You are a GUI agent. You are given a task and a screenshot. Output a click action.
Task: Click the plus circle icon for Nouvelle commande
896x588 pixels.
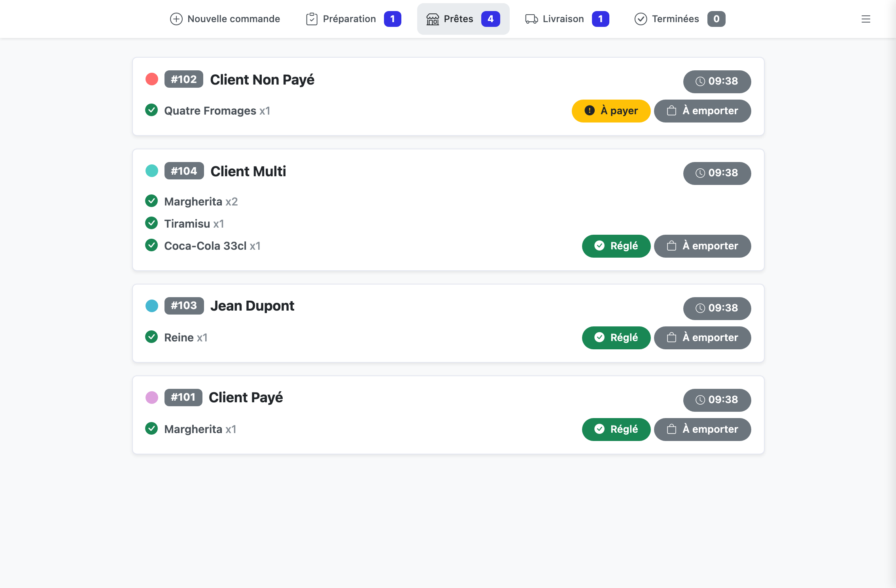(x=176, y=19)
